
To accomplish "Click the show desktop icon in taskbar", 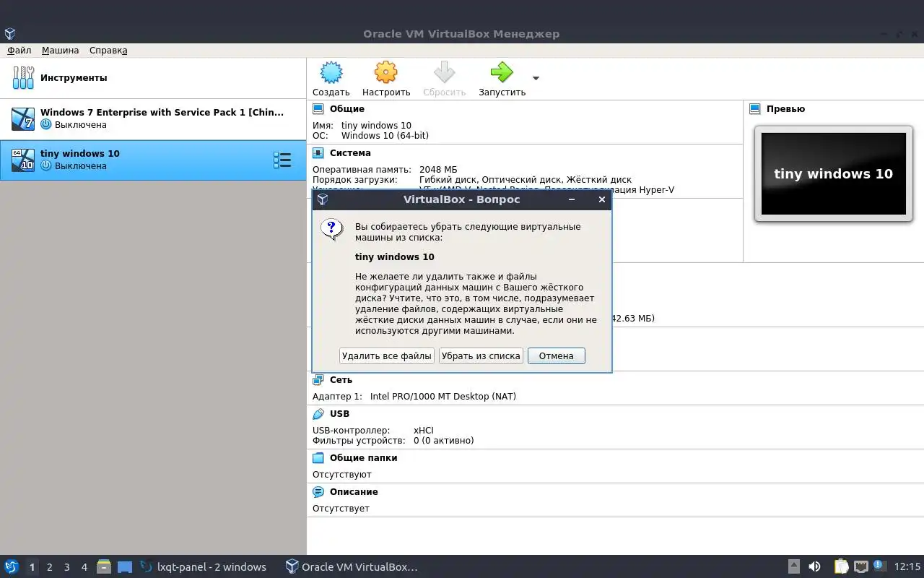I will pyautogui.click(x=125, y=567).
